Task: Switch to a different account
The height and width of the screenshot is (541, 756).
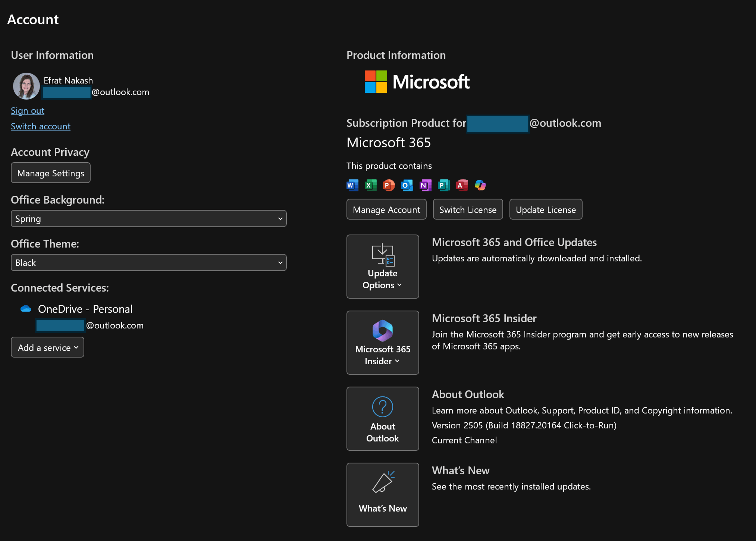Action: pyautogui.click(x=40, y=126)
